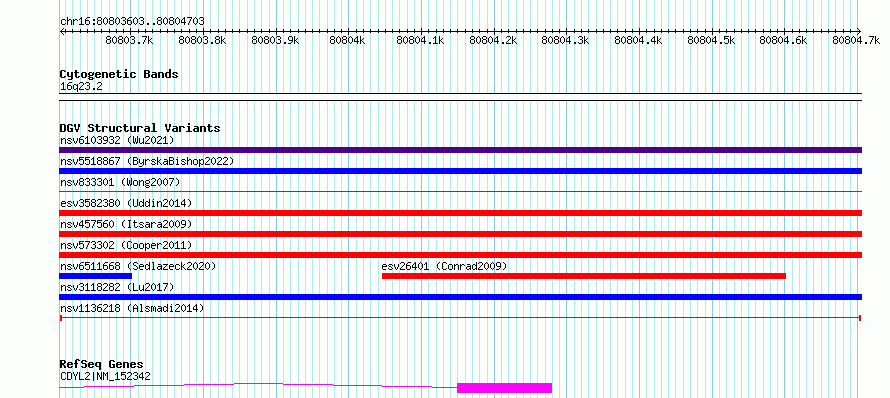Screen dimensions: 890x398
Task: Click the 80803.8k ruler tick label
Action: (x=202, y=40)
